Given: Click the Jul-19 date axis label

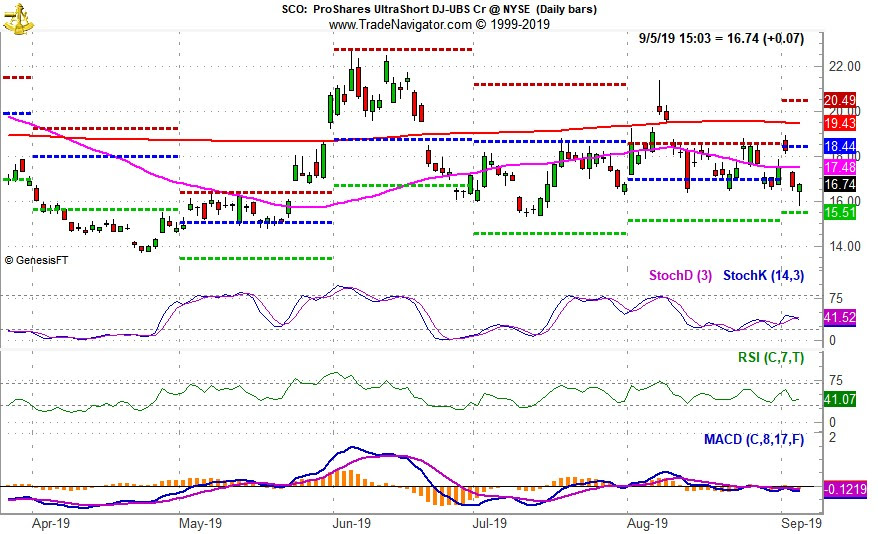Looking at the screenshot, I should (x=490, y=523).
